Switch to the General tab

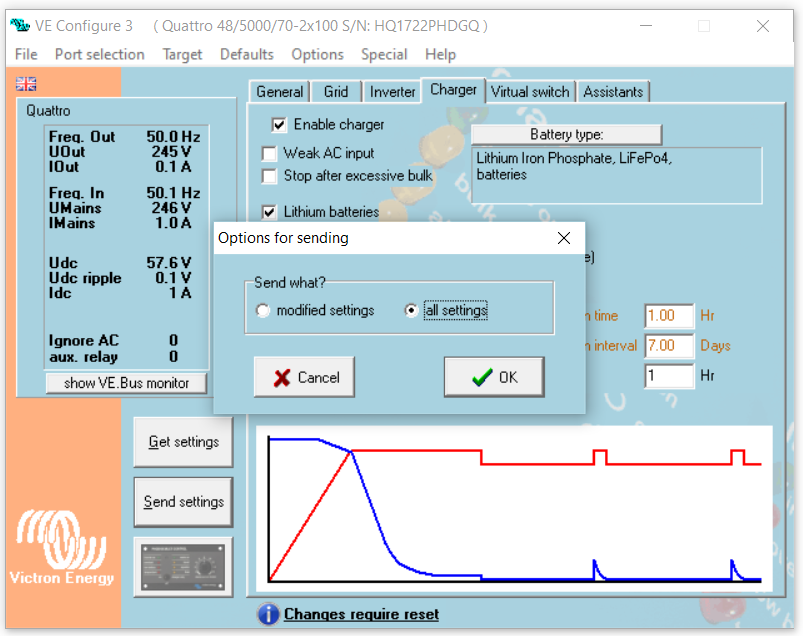point(280,92)
